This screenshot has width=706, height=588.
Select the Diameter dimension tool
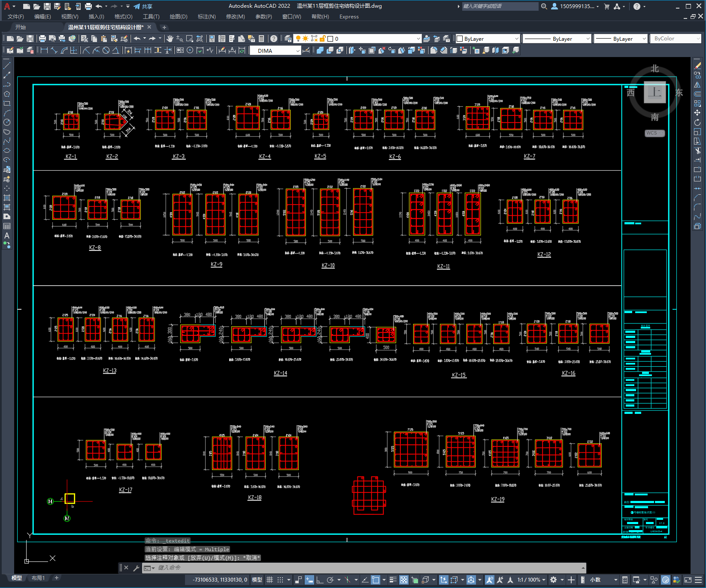tap(106, 51)
